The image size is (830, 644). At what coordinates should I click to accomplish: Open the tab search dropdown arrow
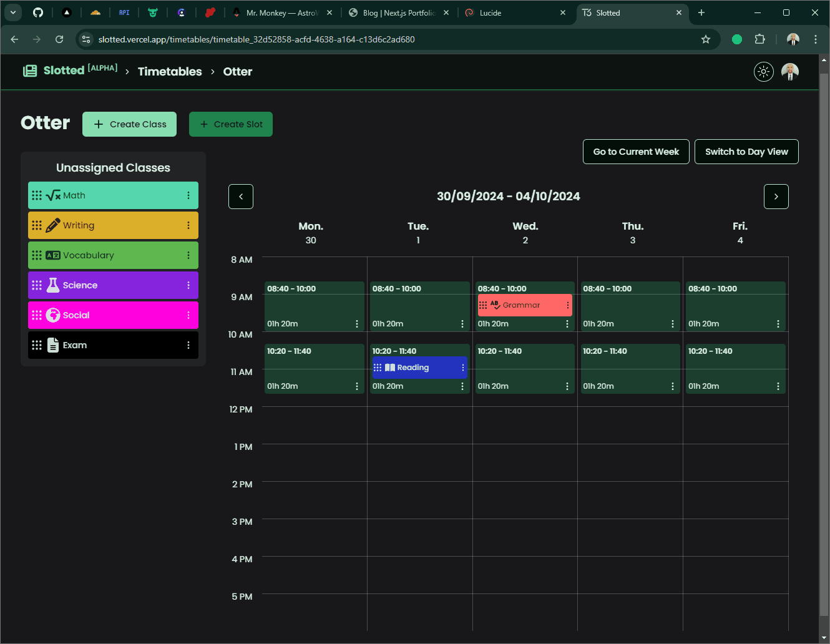point(13,12)
